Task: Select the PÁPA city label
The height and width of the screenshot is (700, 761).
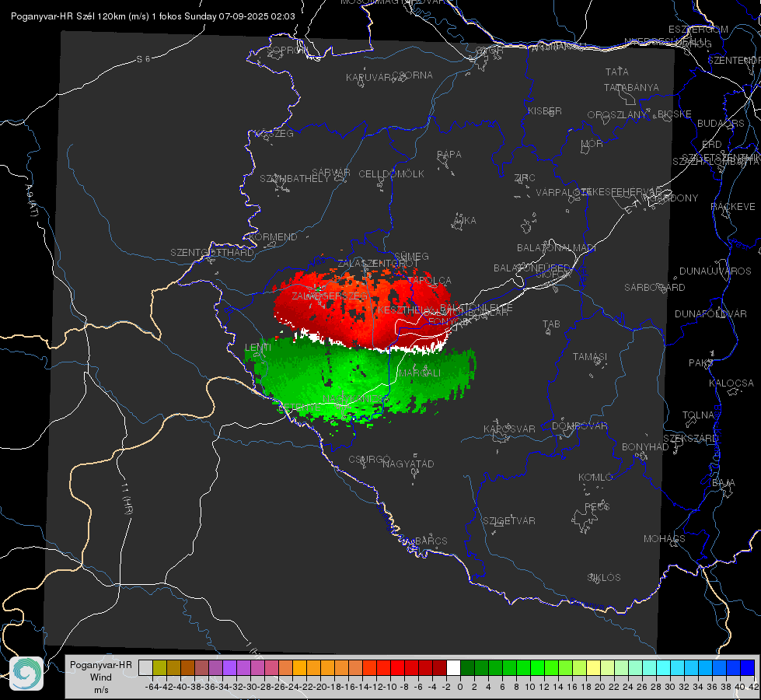Action: point(449,155)
